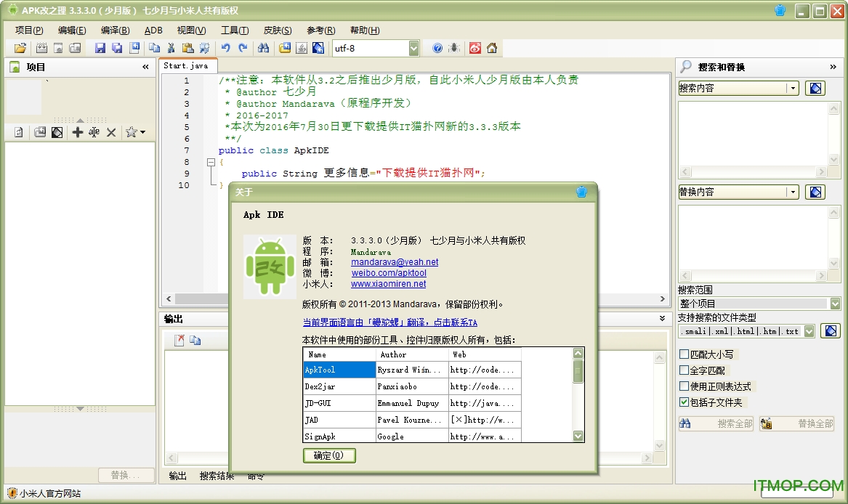Click the blue Help question mark icon

tap(437, 48)
